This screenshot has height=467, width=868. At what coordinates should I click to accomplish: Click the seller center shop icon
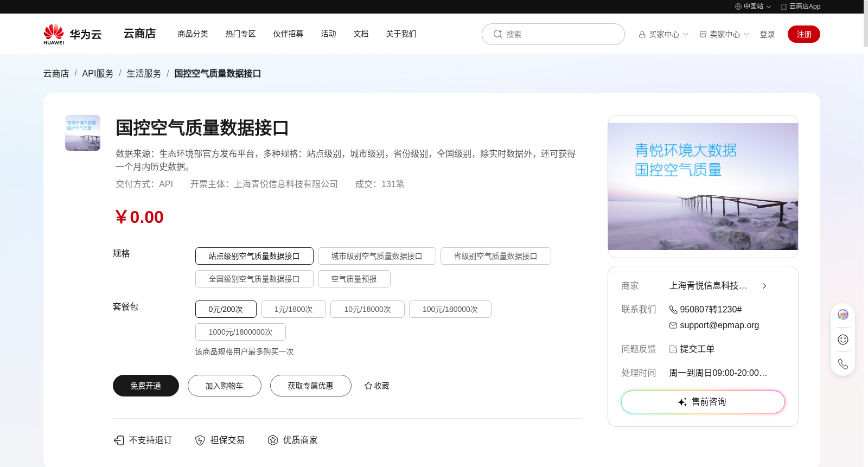pyautogui.click(x=703, y=34)
